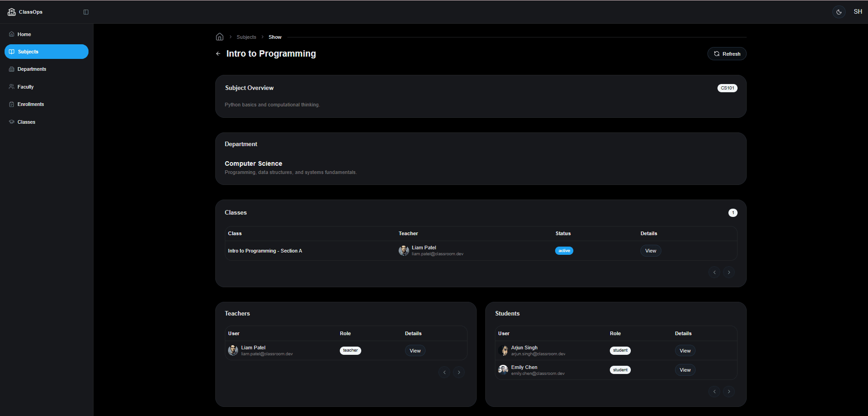Viewport: 868px width, 416px height.
Task: View Arjun Singh details
Action: coord(685,351)
